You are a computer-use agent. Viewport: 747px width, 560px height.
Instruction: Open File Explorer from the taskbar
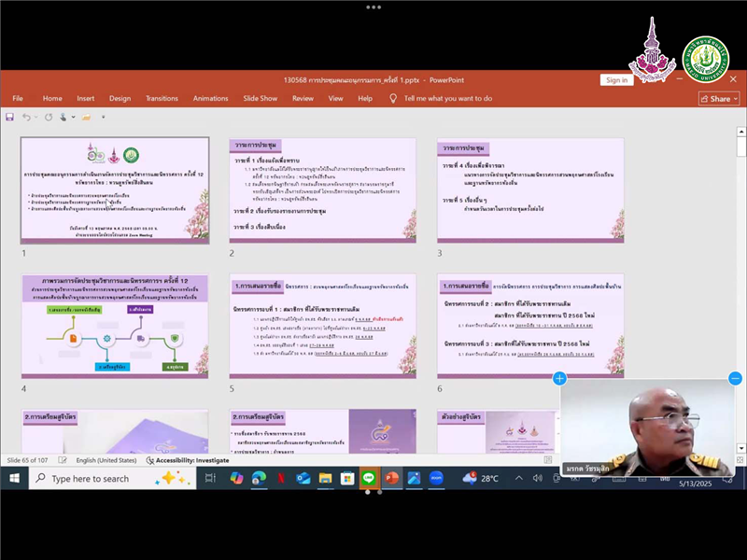pos(325,478)
